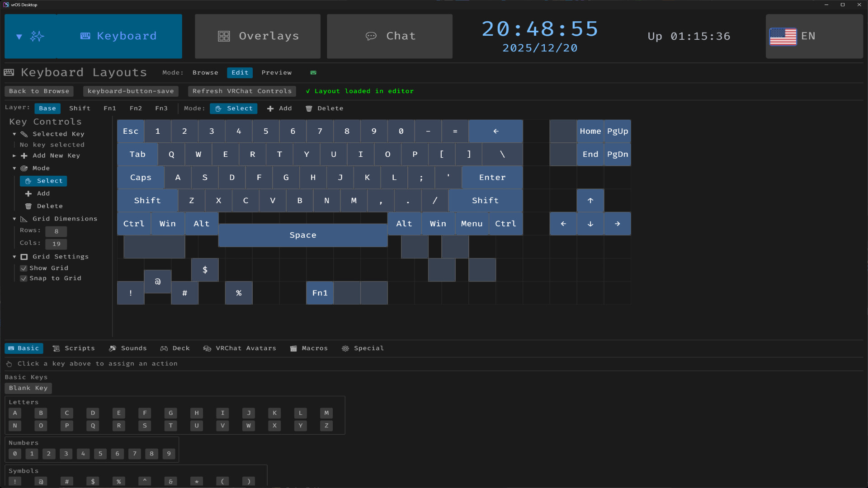Collapse the Grid Dimensions section

click(14, 219)
